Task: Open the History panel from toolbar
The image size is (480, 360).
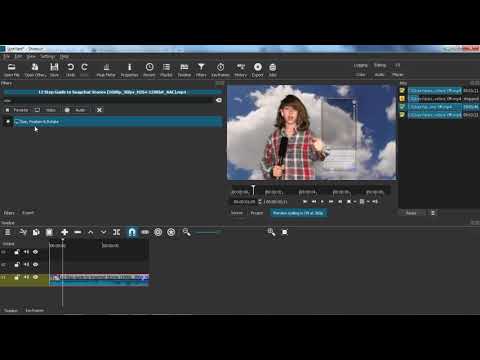Action: (x=241, y=70)
